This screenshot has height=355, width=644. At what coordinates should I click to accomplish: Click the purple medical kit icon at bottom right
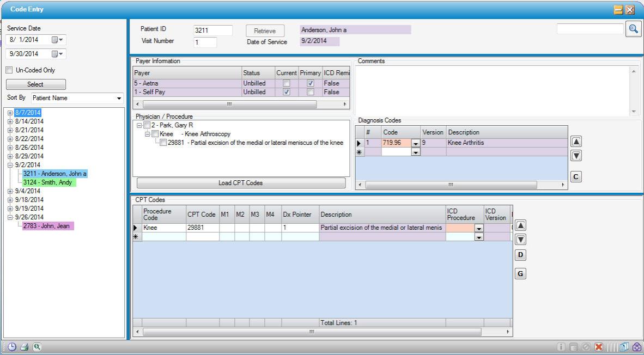(637, 346)
